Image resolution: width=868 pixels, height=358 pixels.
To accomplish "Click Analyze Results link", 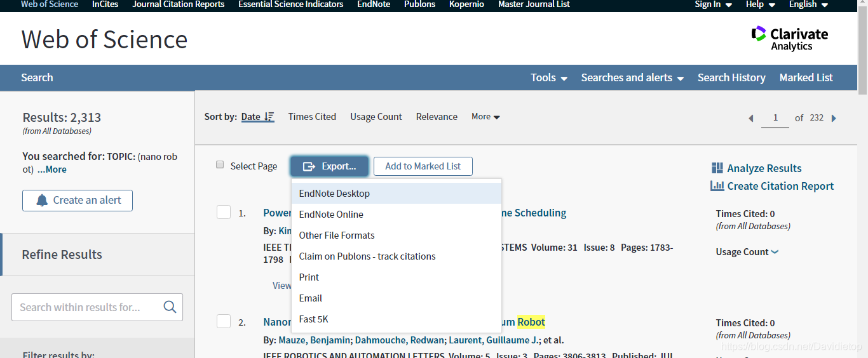I will [764, 168].
